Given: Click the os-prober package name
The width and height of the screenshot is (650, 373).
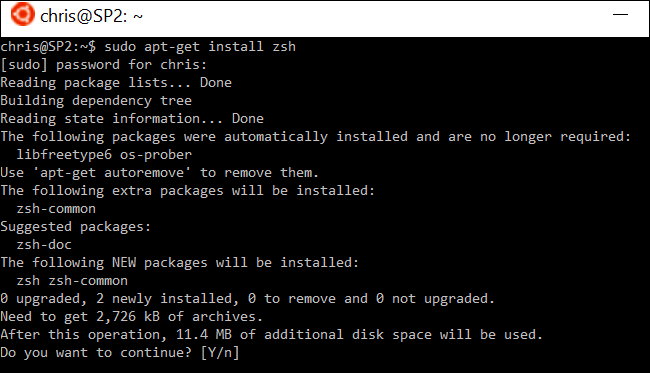Looking at the screenshot, I should point(156,155).
